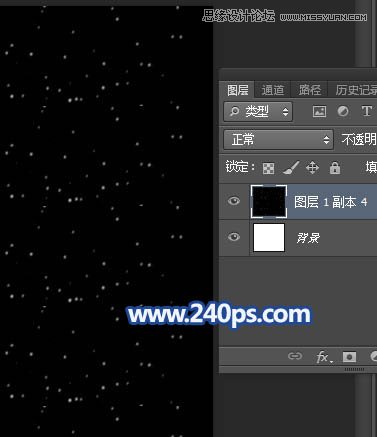Filter layers by pixel image icon
377x437 pixels.
[319, 112]
